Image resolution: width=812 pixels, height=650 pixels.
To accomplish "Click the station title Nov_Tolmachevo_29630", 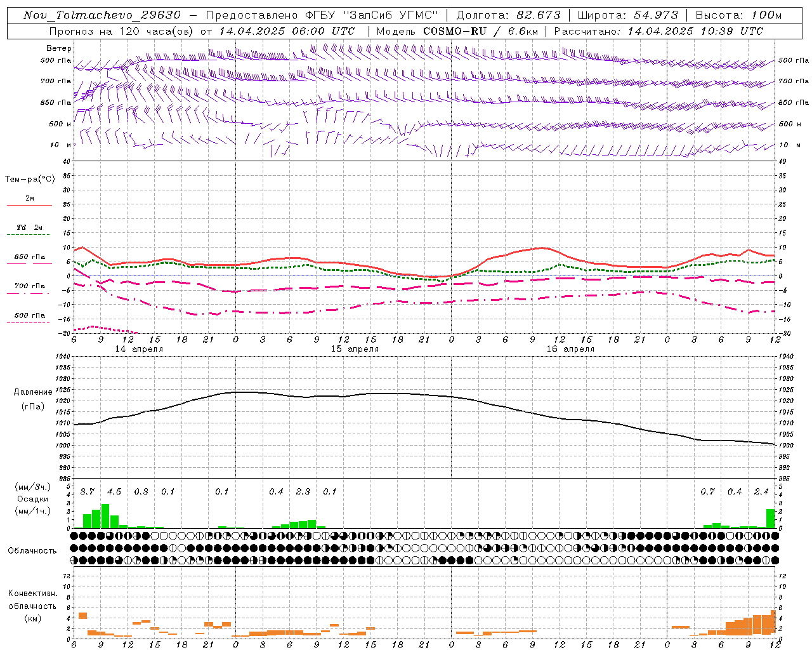I will coord(102,15).
